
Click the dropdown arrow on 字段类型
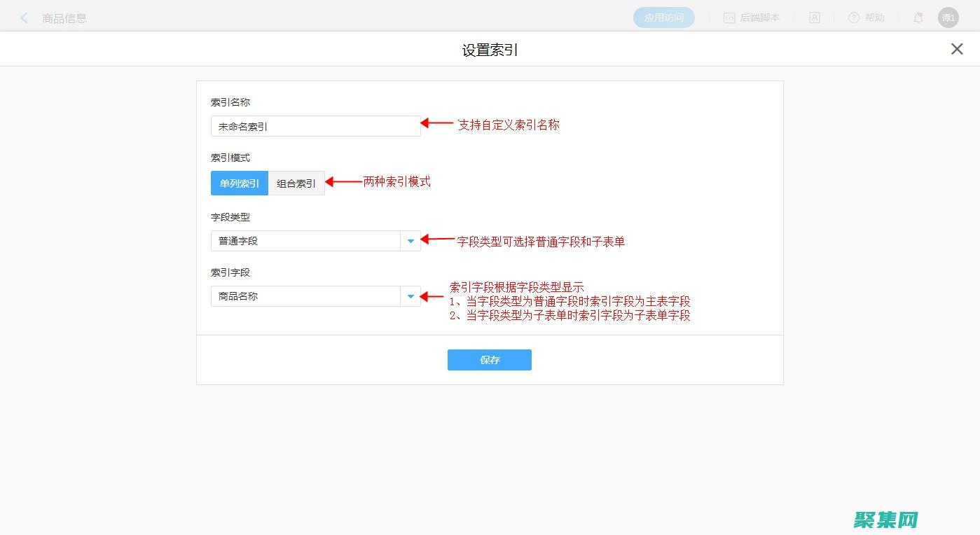pos(411,240)
